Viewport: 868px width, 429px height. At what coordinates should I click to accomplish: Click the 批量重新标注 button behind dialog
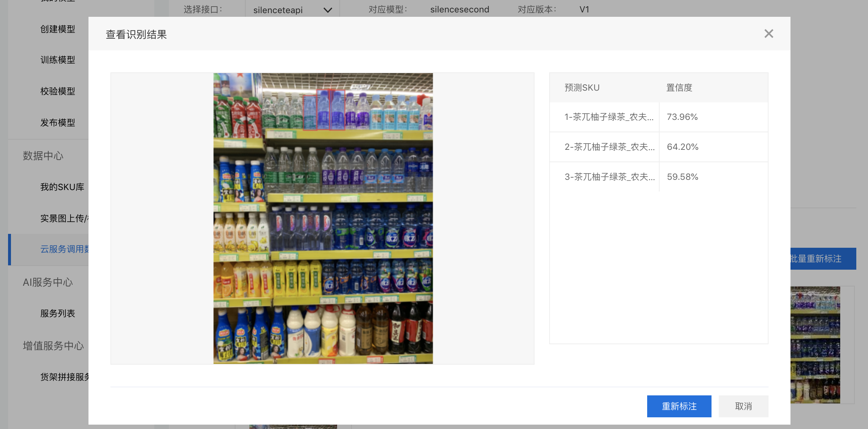pyautogui.click(x=823, y=259)
